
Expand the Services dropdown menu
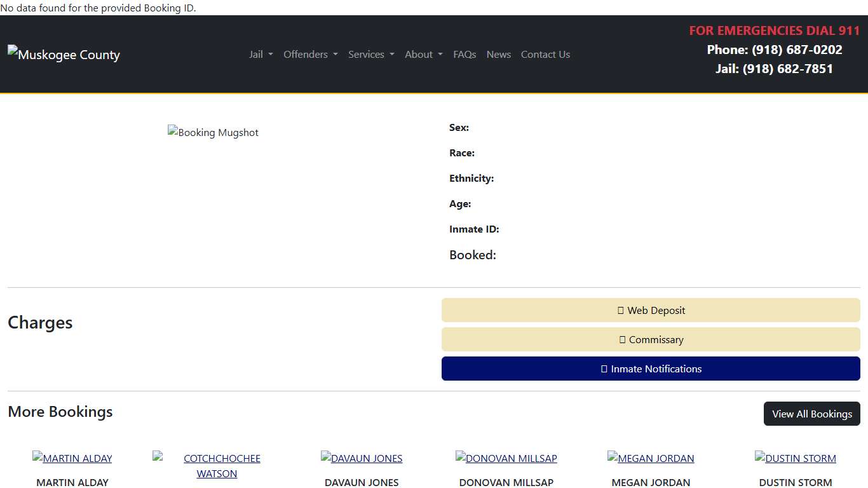(371, 54)
